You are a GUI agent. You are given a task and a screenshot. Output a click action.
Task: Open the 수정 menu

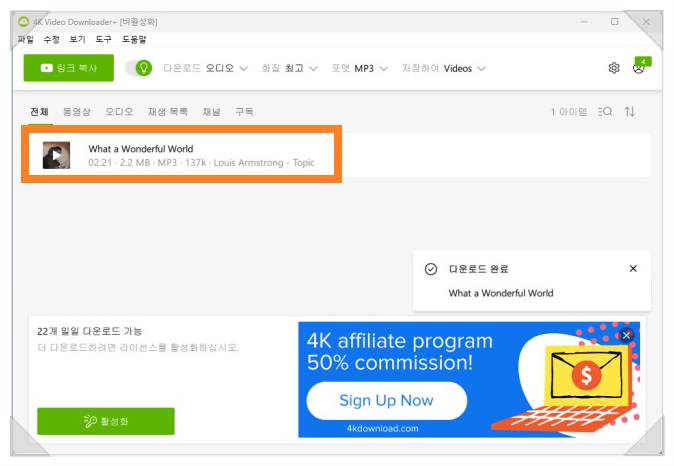click(x=52, y=40)
